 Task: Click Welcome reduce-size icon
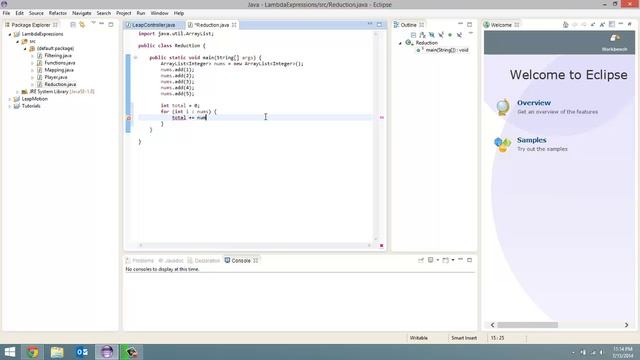593,25
